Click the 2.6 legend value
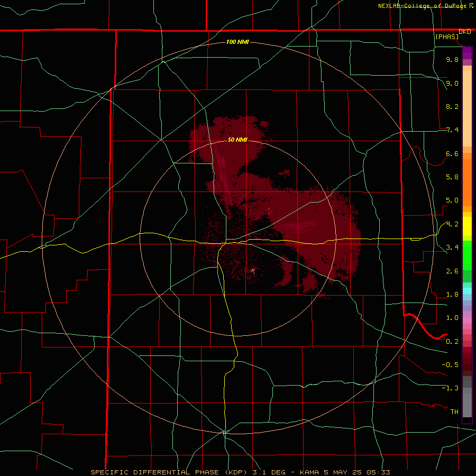This screenshot has width=476, height=476. (x=452, y=271)
